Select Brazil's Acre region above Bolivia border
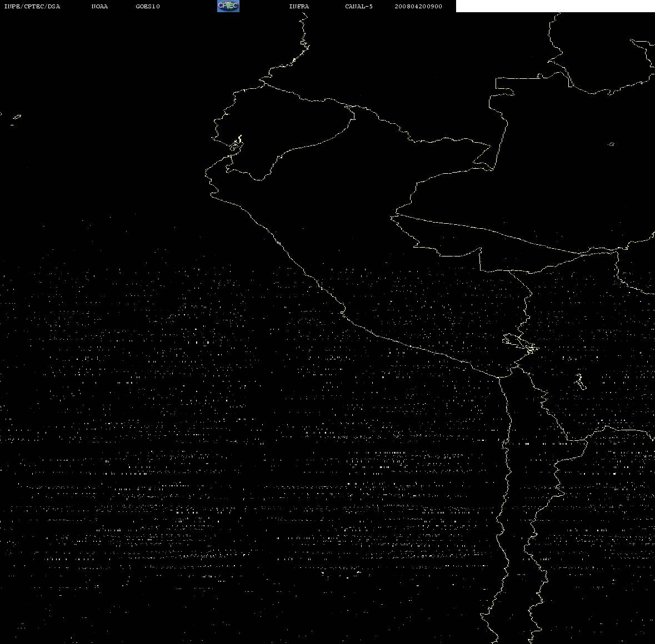The image size is (655, 644). pos(459,238)
